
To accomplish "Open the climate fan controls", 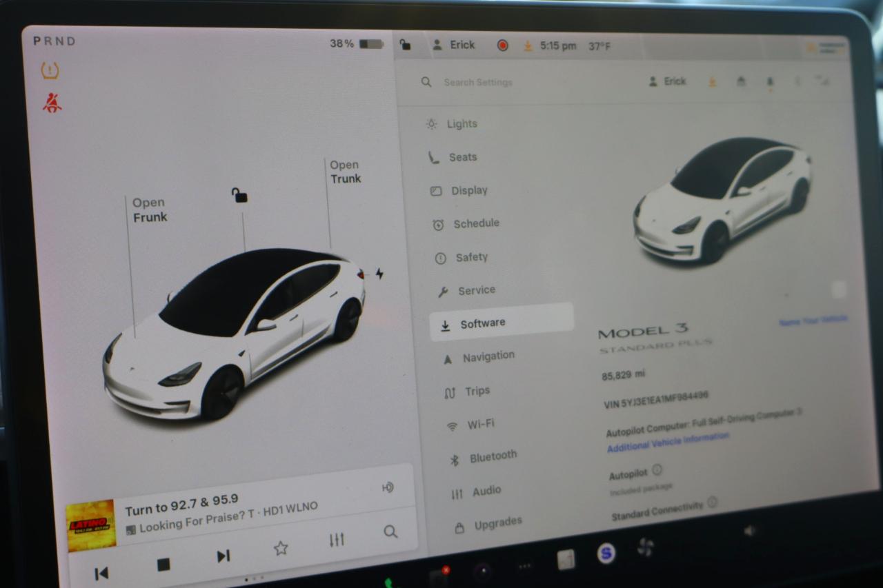I will (x=646, y=547).
